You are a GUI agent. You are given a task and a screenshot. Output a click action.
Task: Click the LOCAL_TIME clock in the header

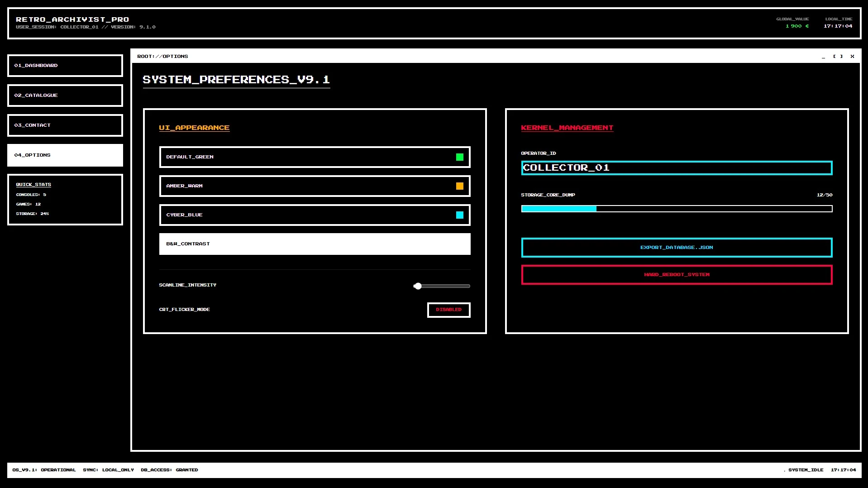pos(837,26)
